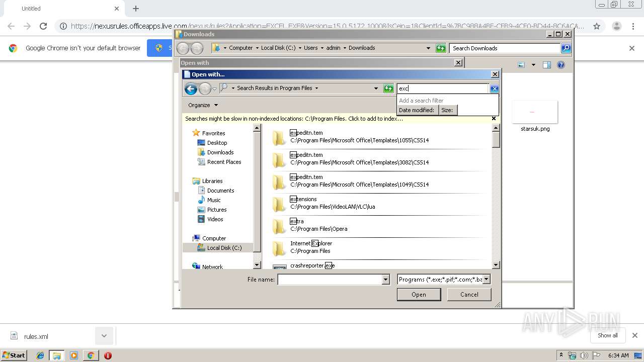644x362 pixels.
Task: Close the Chrome downloads shelf
Action: 634,335
